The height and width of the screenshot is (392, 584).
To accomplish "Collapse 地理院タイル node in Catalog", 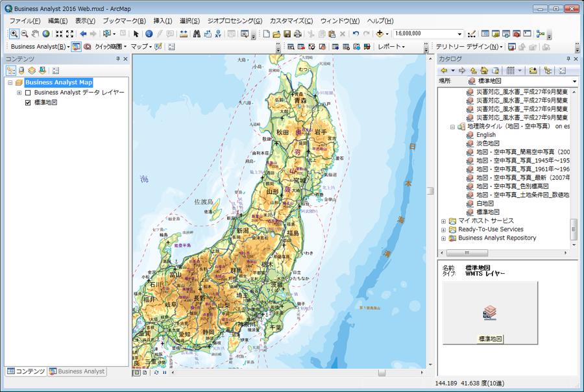I will [452, 127].
